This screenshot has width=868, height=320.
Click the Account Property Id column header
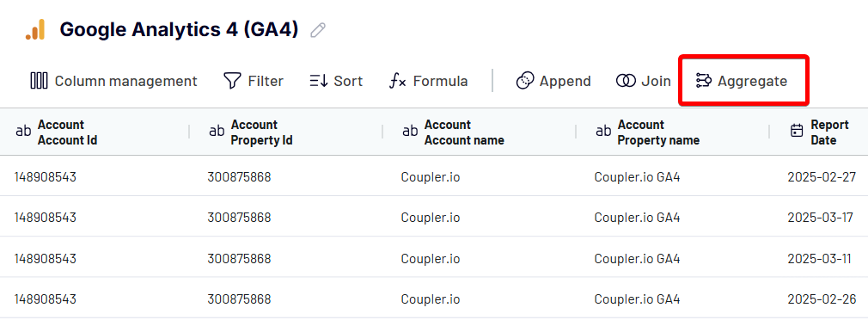(261, 132)
